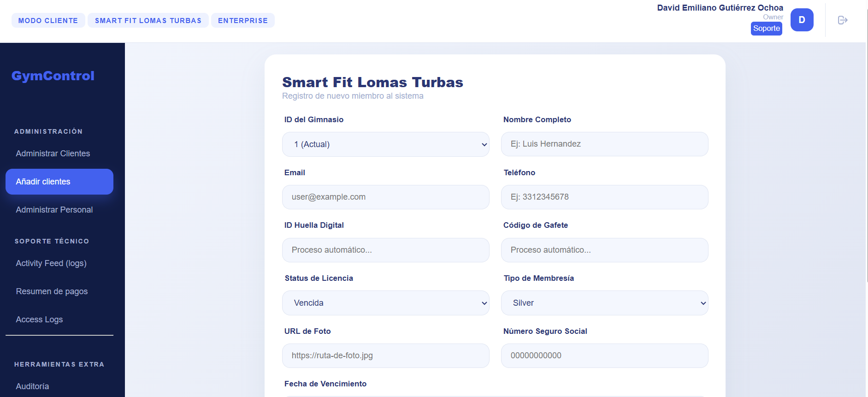
Task: Click the Owner role text
Action: click(773, 17)
